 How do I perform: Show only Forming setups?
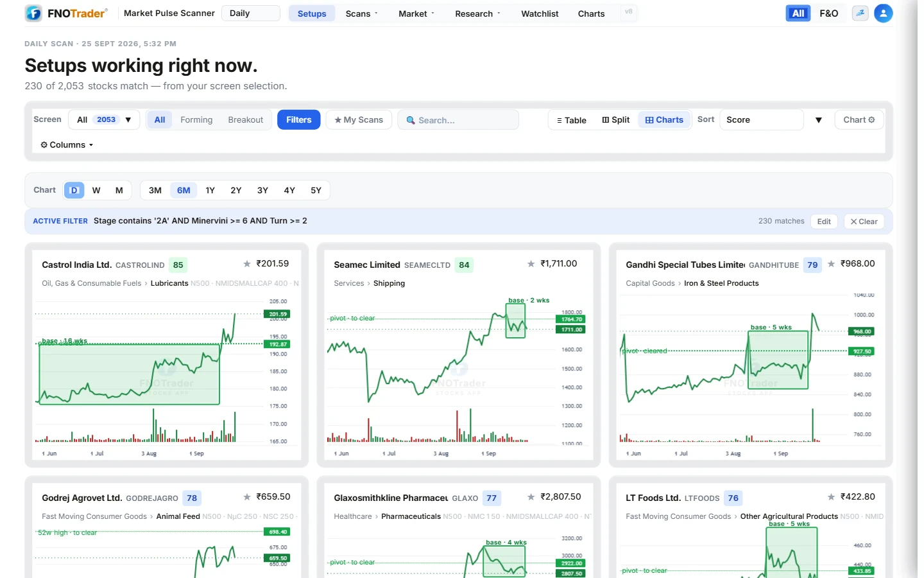(196, 120)
